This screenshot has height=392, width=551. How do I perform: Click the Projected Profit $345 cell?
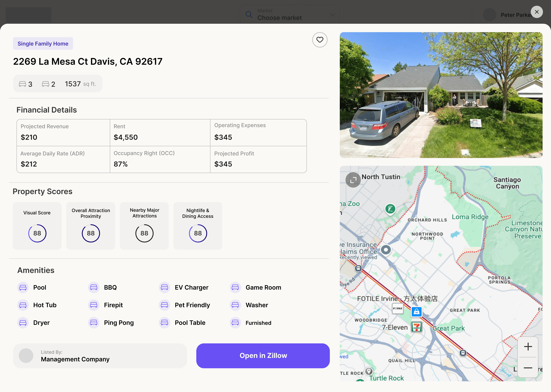(258, 159)
